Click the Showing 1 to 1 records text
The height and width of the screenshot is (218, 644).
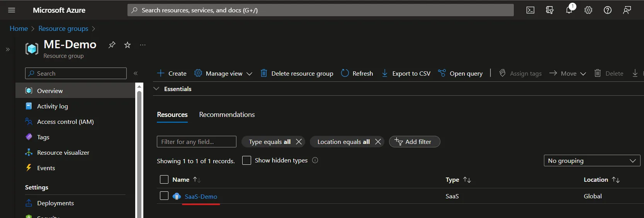(x=195, y=161)
